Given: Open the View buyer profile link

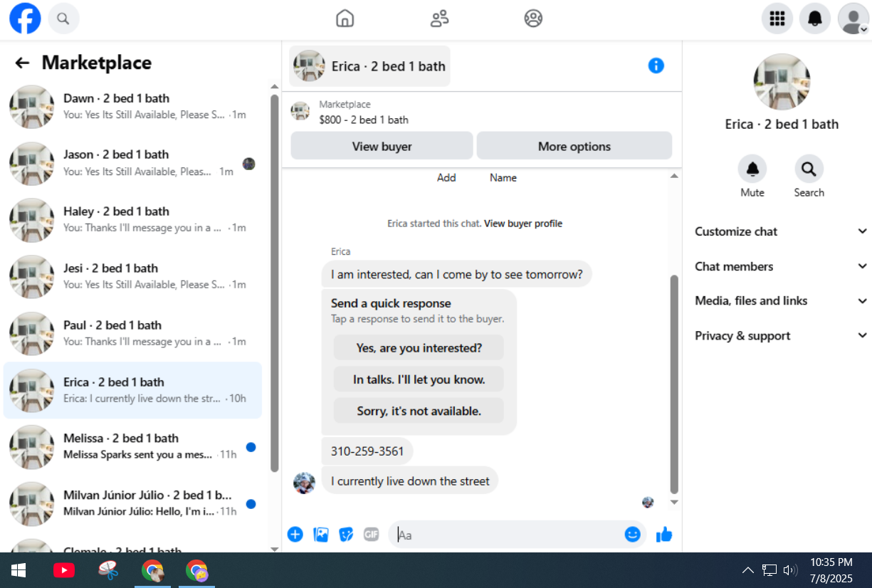Looking at the screenshot, I should (523, 224).
